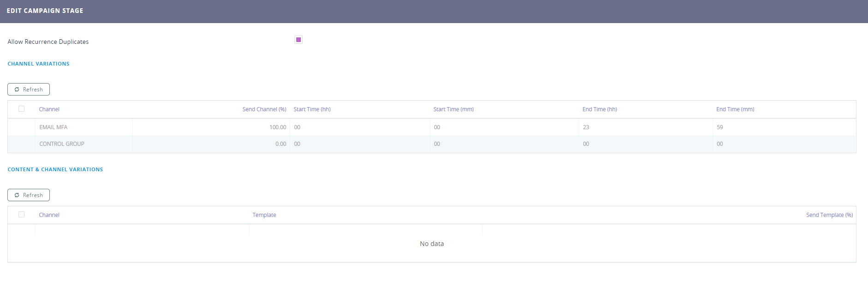Viewport: 868px width, 282px height.
Task: Open the Content & Channel Variations heading
Action: pos(55,169)
